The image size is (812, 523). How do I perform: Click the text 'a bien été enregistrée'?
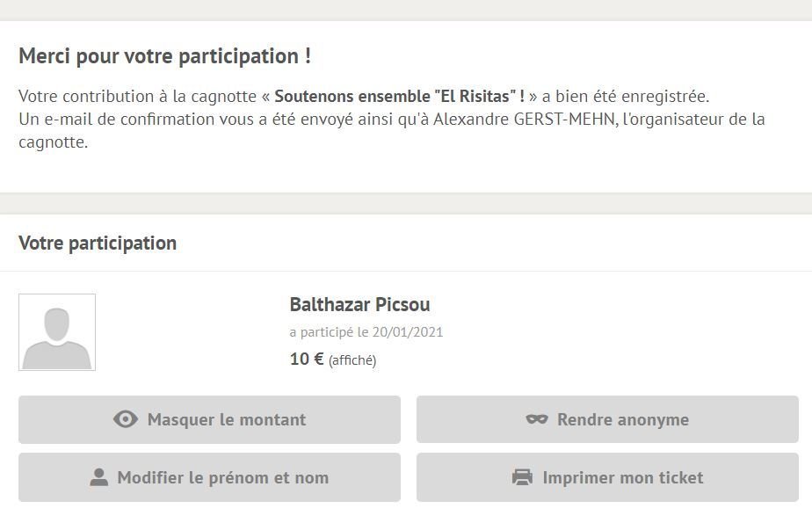(x=626, y=96)
